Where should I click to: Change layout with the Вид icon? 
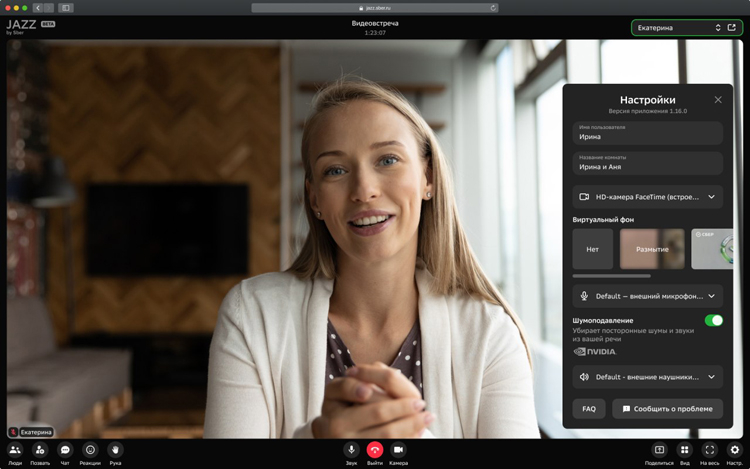pos(684,450)
